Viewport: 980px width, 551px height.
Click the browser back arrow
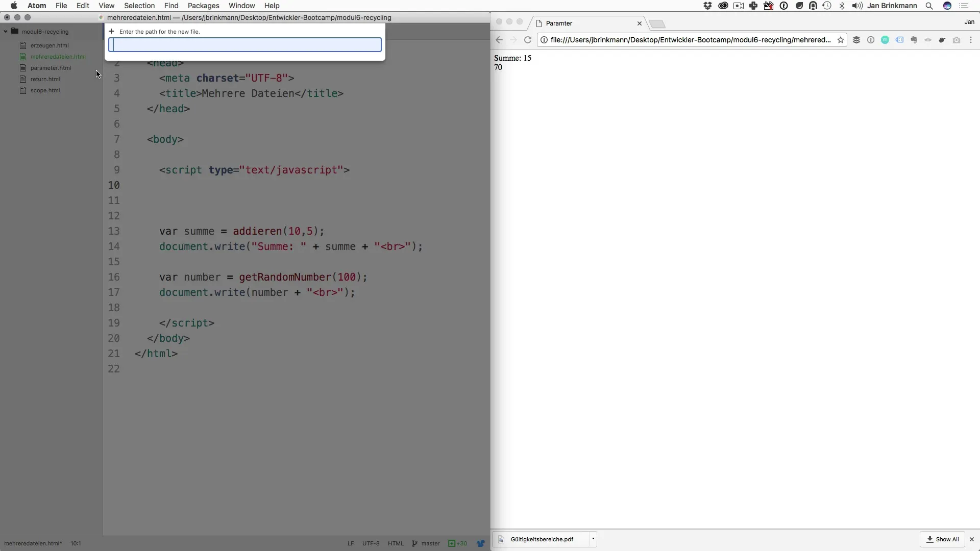click(x=499, y=40)
